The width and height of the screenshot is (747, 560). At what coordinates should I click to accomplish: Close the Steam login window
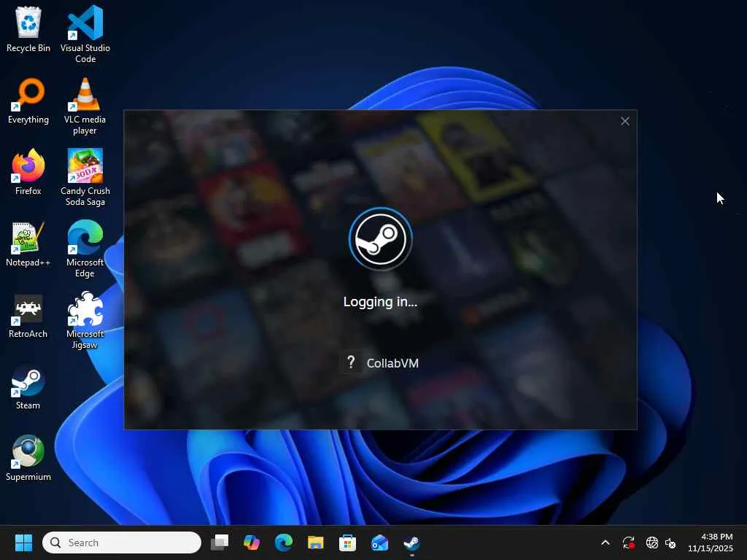pos(625,122)
